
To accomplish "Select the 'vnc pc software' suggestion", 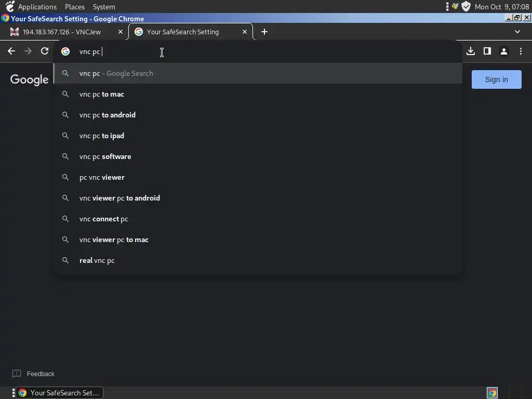I will tap(258, 156).
